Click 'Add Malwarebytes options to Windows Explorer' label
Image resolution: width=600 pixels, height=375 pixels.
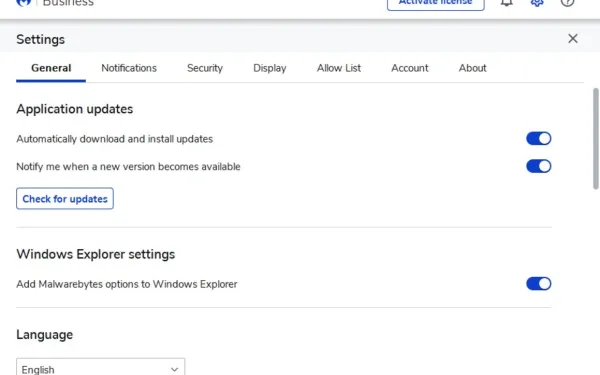pos(127,284)
